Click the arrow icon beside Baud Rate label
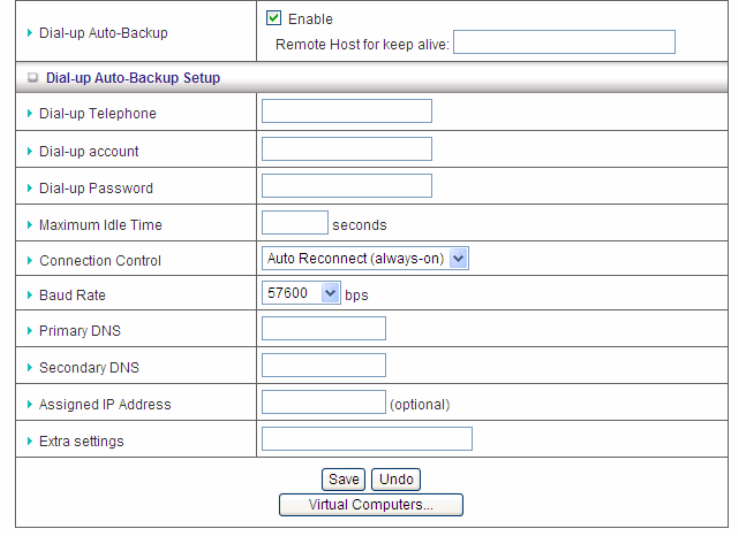 29,298
